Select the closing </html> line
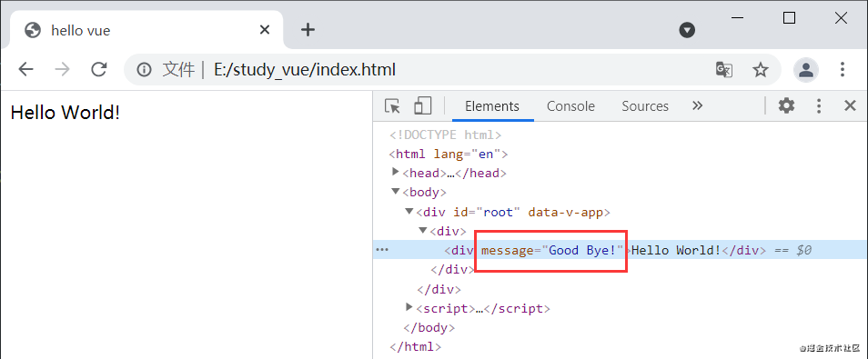This screenshot has height=359, width=868. [x=415, y=347]
